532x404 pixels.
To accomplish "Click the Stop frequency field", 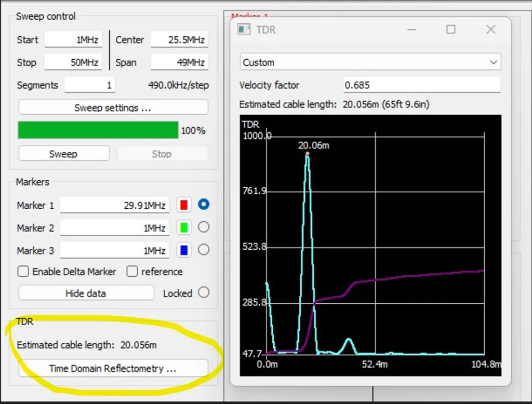I will pyautogui.click(x=73, y=62).
